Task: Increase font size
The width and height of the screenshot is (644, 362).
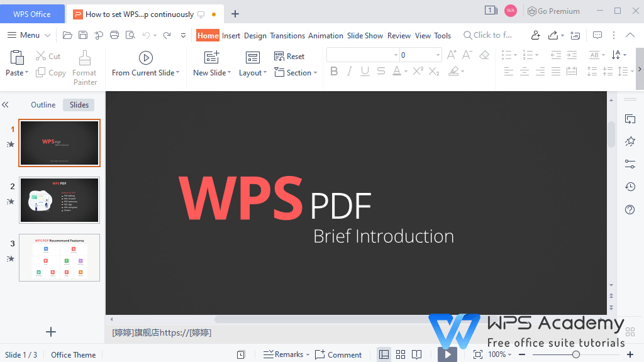Action: click(x=452, y=55)
